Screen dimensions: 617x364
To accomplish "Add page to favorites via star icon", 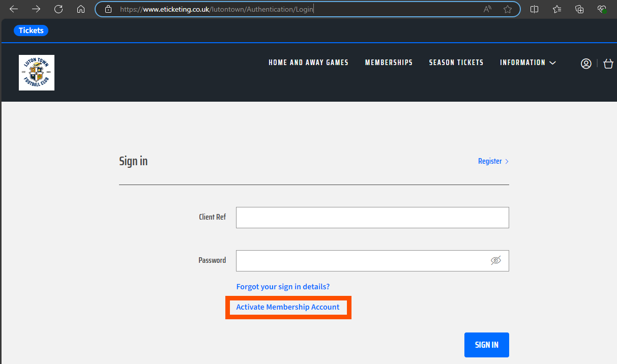I will (507, 9).
